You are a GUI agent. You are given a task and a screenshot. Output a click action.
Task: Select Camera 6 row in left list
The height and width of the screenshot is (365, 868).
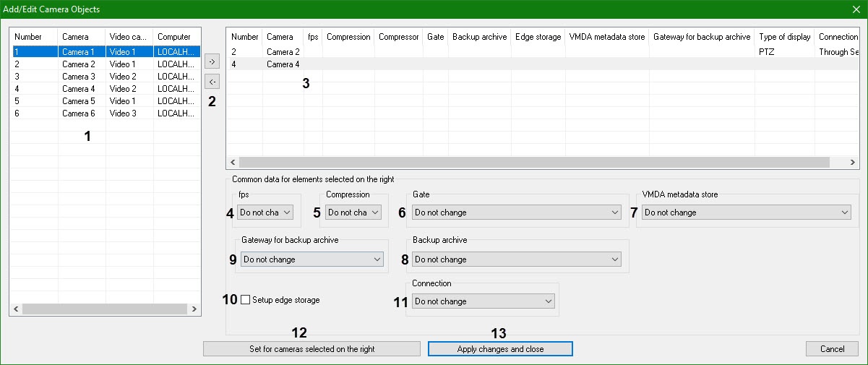78,113
